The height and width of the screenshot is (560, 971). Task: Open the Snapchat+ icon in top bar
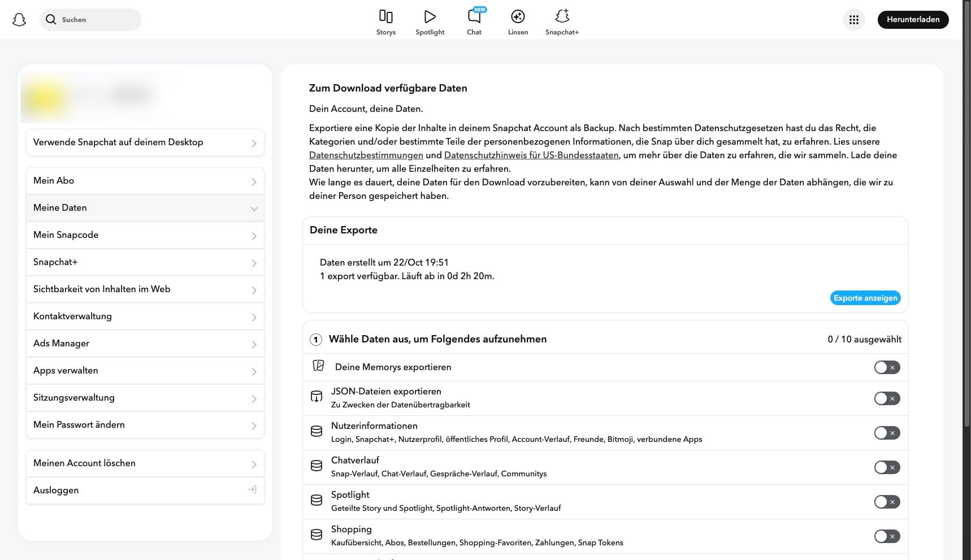click(562, 16)
